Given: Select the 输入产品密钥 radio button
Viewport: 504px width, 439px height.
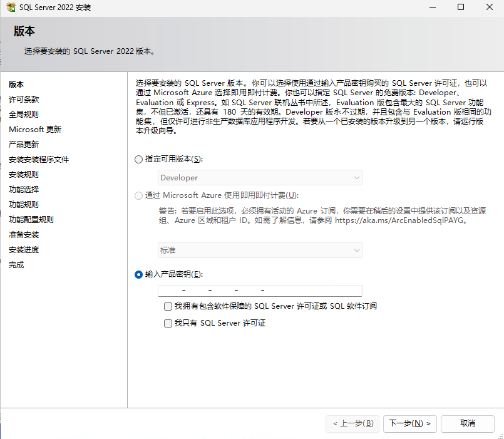Looking at the screenshot, I should tap(138, 274).
